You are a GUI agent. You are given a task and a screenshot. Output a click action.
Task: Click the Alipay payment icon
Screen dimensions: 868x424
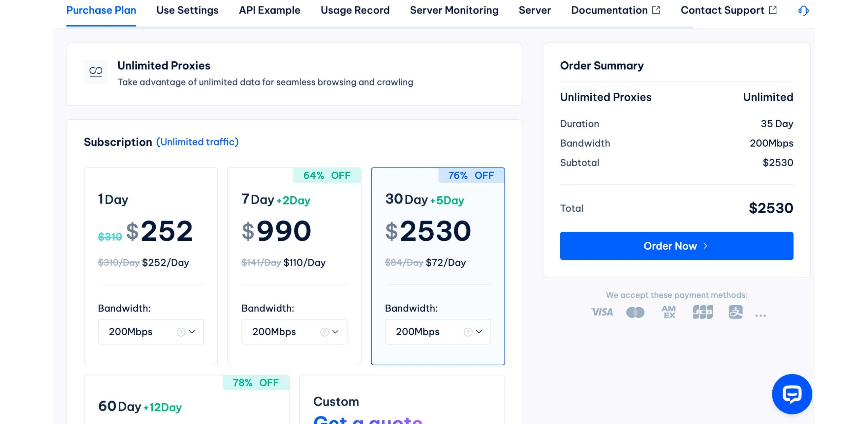pyautogui.click(x=735, y=312)
